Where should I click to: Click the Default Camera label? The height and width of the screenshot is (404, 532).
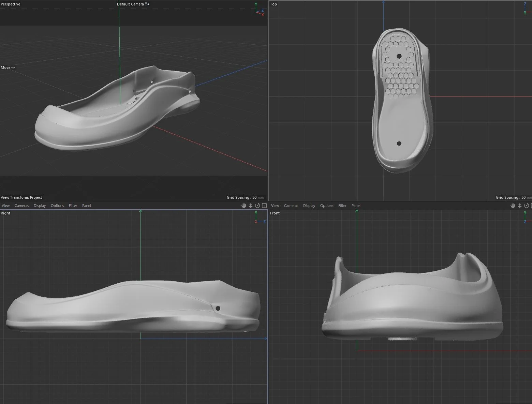coord(131,4)
